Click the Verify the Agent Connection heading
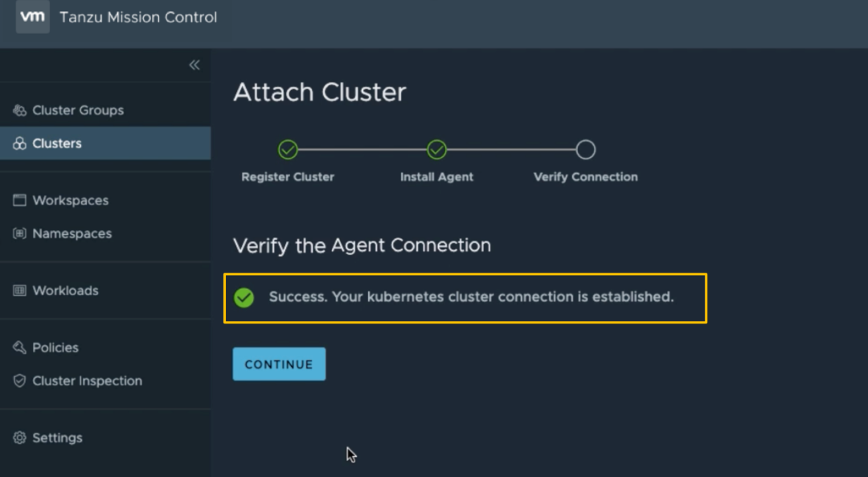Screen dimensions: 868x477 (x=362, y=245)
